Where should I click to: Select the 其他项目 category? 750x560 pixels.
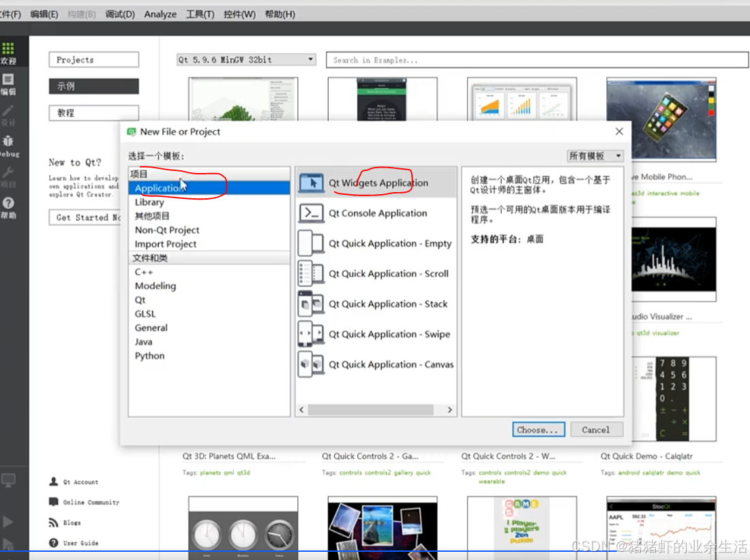click(x=209, y=216)
